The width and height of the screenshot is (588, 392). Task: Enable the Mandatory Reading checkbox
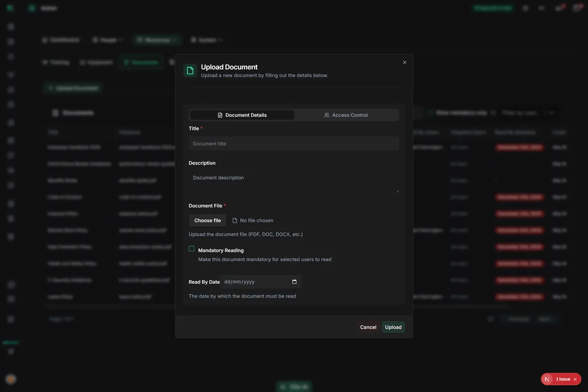click(192, 249)
